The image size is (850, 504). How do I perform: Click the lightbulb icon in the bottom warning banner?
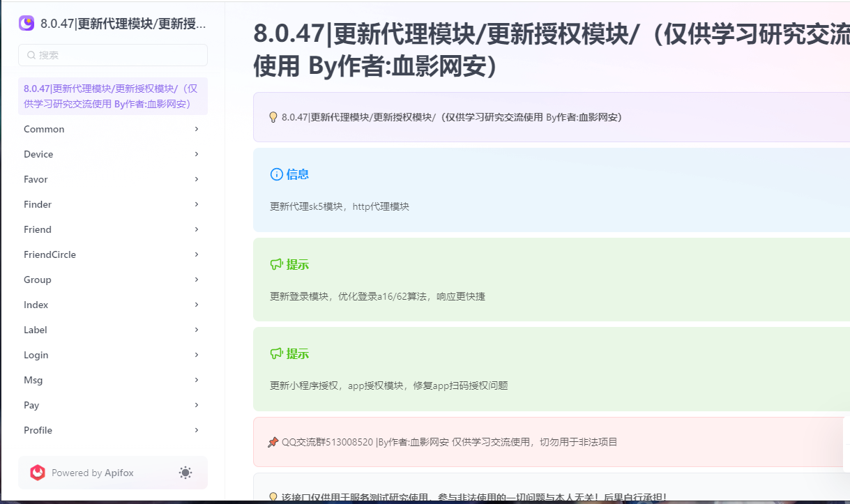click(273, 496)
